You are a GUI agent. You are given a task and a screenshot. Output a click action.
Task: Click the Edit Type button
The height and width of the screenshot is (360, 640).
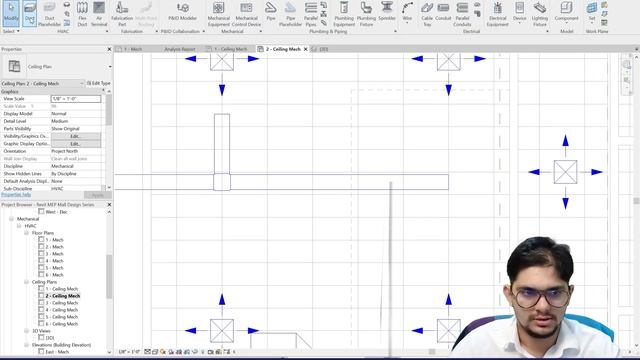99,83
